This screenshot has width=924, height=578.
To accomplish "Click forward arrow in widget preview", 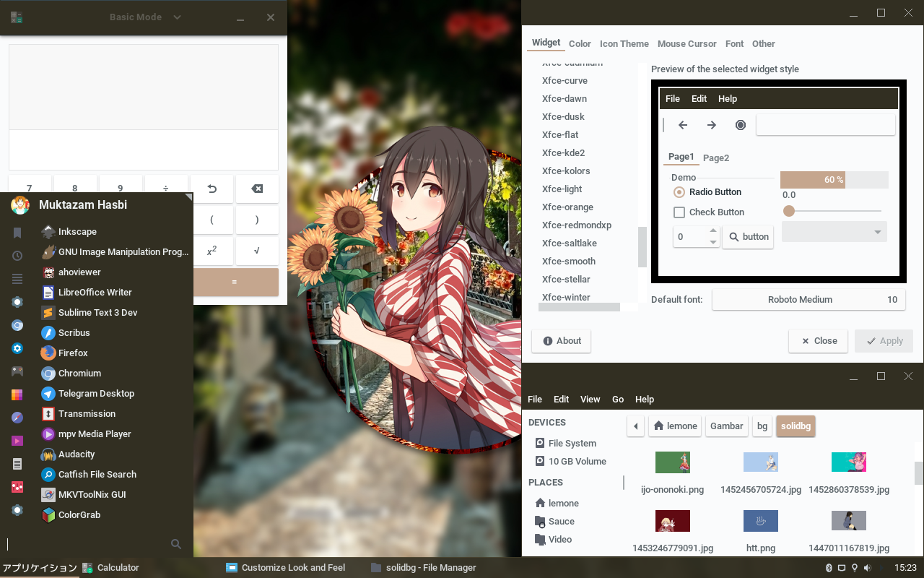I will 712,125.
